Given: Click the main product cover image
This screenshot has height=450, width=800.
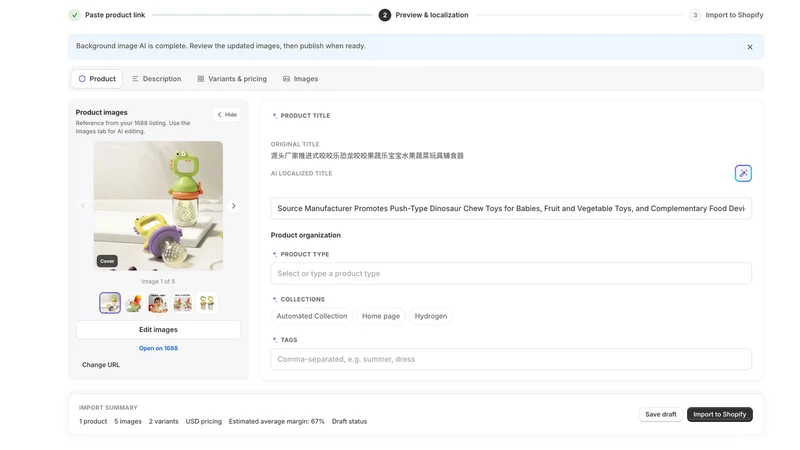Looking at the screenshot, I should tap(158, 206).
